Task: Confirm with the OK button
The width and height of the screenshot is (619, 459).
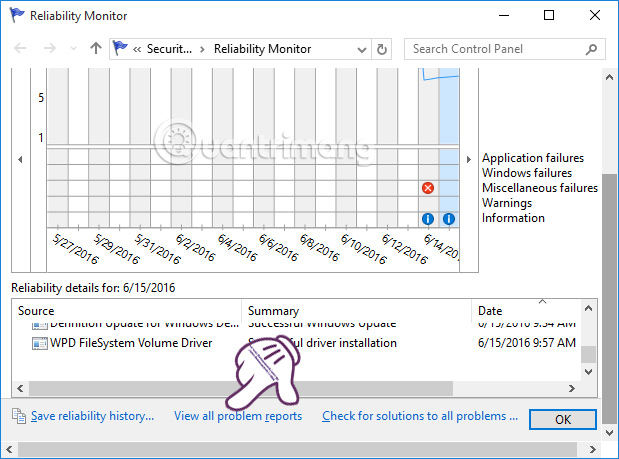Action: pyautogui.click(x=563, y=420)
